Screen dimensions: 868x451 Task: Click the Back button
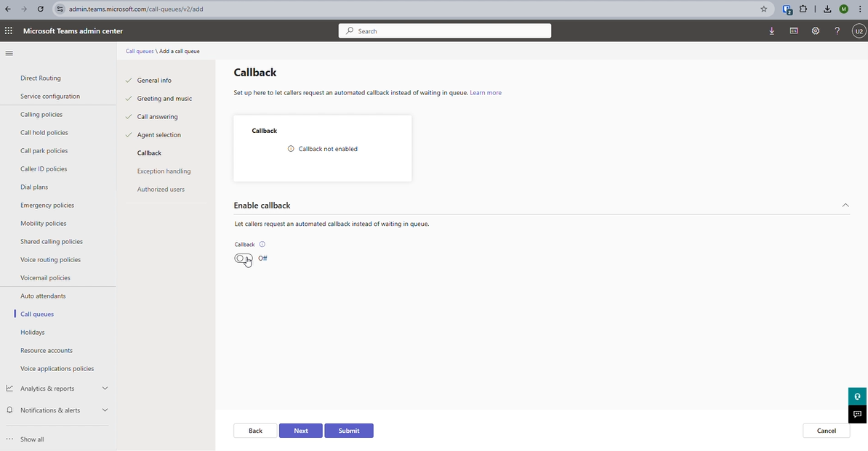pos(255,431)
